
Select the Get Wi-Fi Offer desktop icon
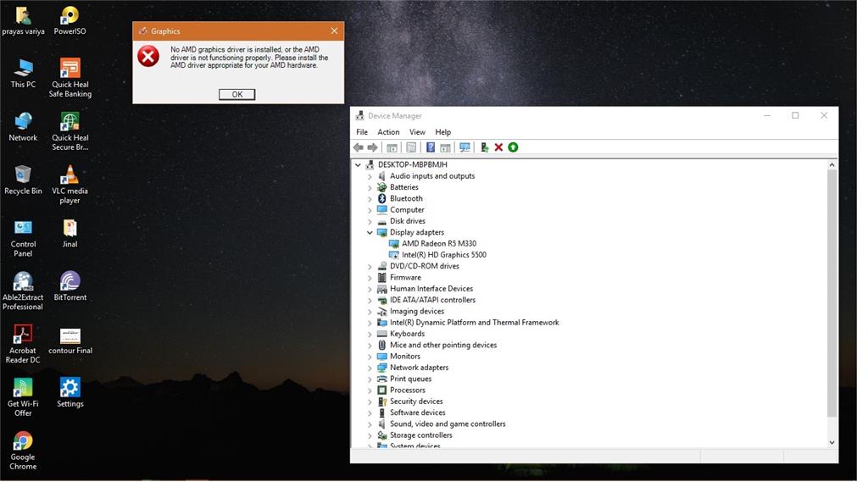pyautogui.click(x=23, y=398)
